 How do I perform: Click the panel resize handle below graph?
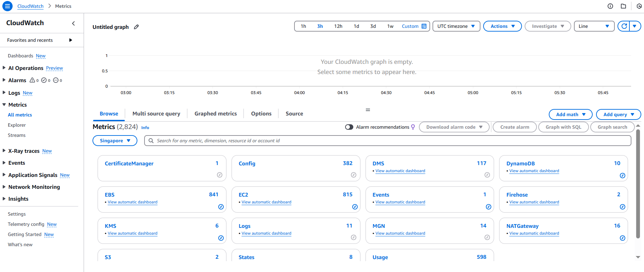click(x=368, y=110)
